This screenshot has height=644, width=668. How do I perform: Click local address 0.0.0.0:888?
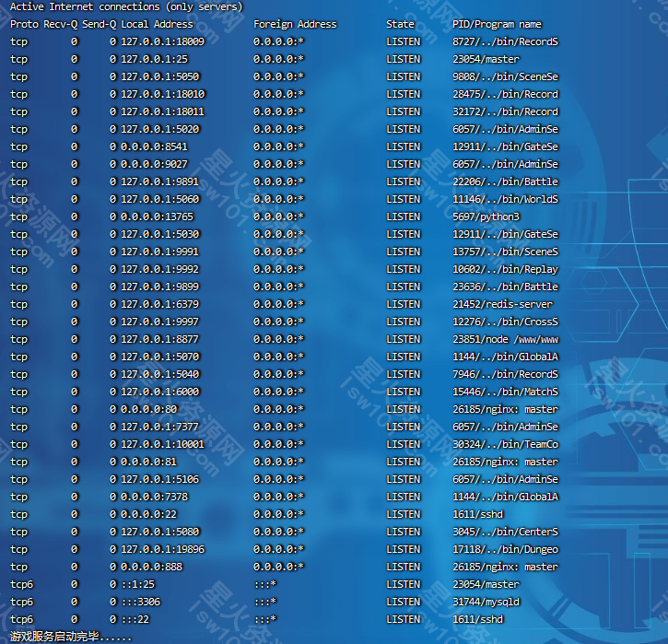(x=148, y=567)
